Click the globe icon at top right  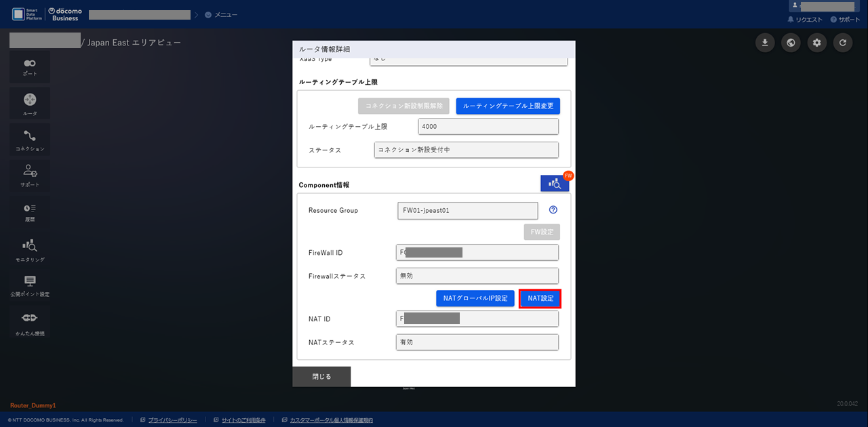[791, 43]
